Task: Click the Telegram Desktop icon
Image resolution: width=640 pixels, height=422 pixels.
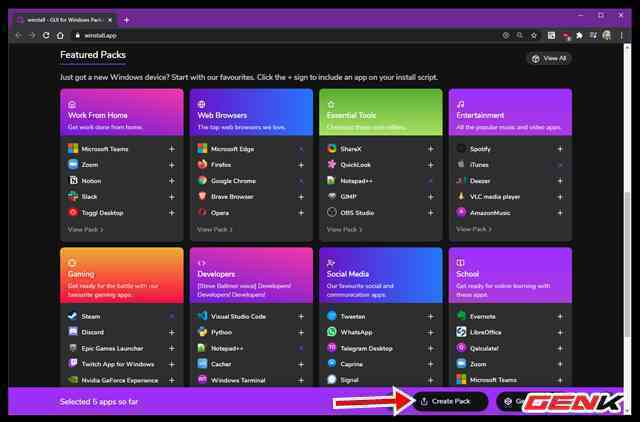Action: (x=332, y=348)
